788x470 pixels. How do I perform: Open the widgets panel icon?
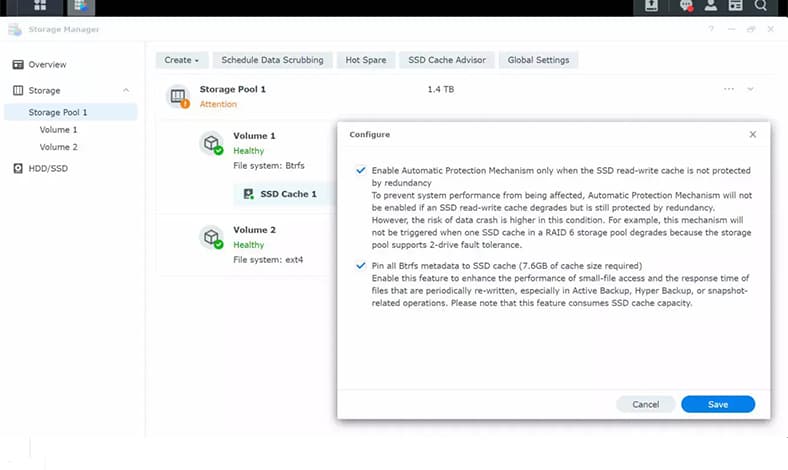(x=735, y=6)
